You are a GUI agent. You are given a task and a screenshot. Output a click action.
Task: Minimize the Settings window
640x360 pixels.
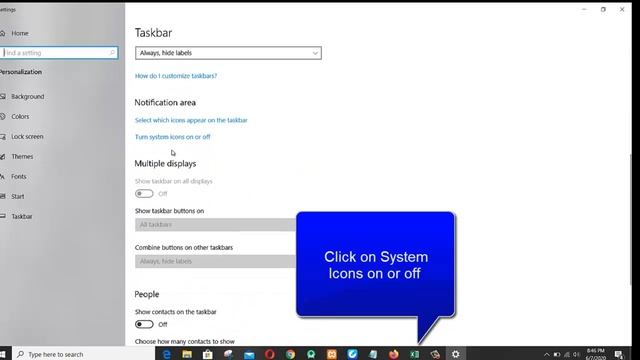click(584, 9)
